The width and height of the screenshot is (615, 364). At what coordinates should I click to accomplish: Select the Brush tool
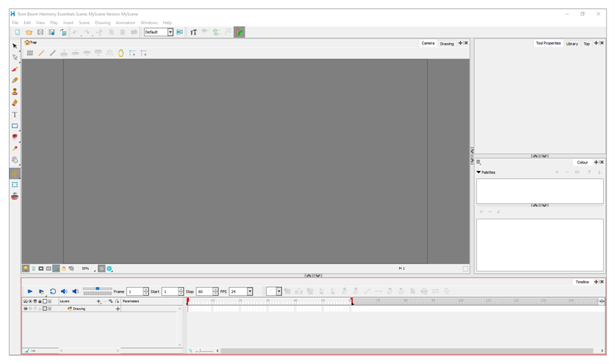tap(14, 69)
